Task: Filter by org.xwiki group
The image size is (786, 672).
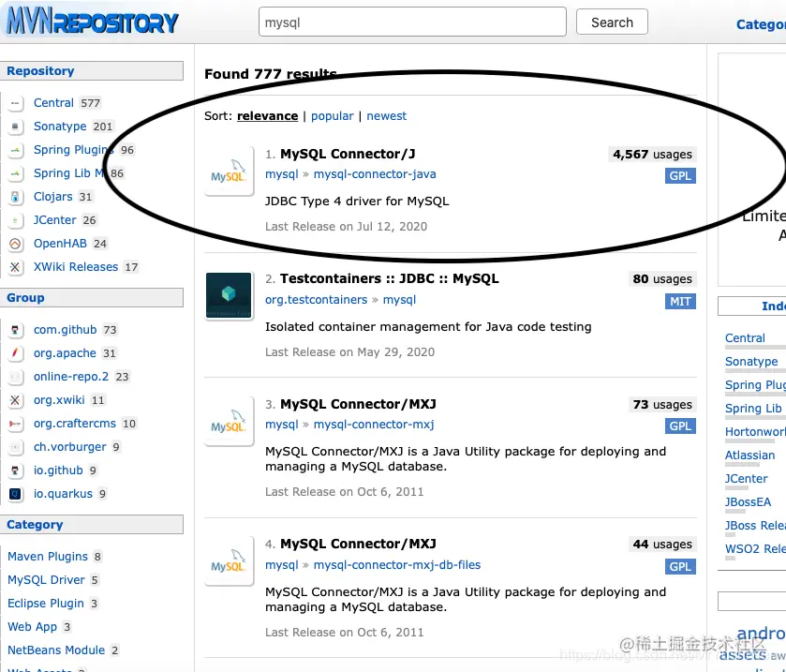Action: point(59,399)
